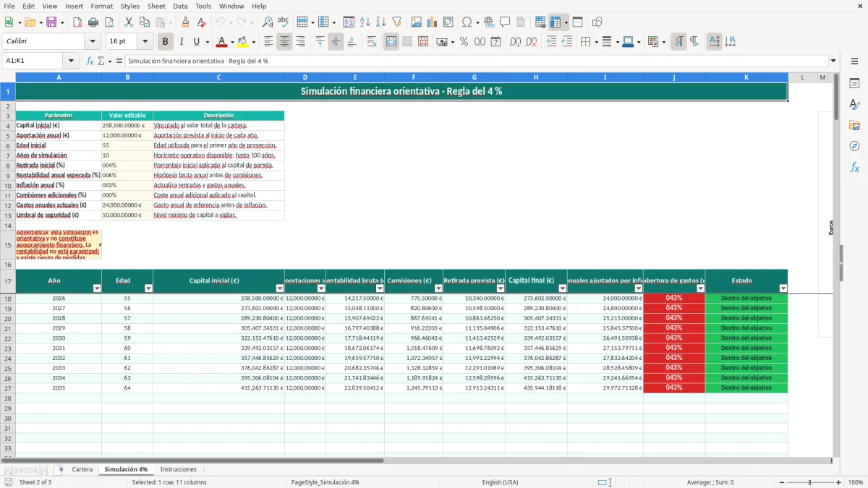Click Define Print Area icon
The image size is (868, 488).
[541, 22]
